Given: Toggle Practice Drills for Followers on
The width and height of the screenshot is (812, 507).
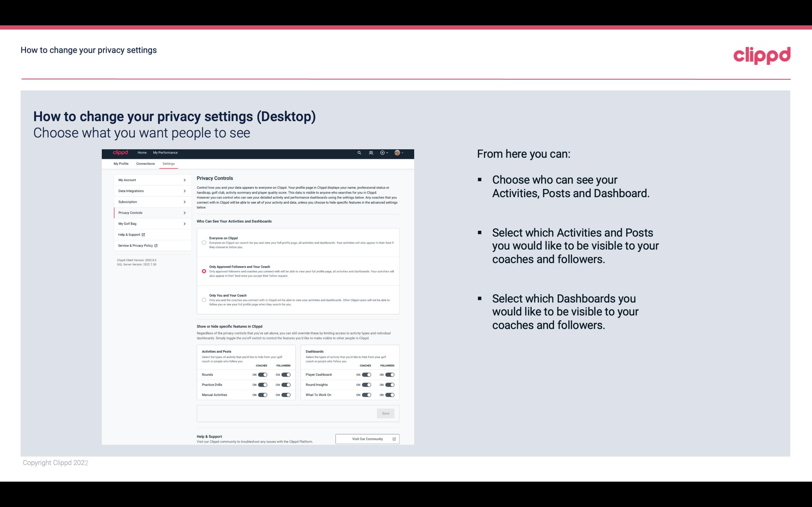Looking at the screenshot, I should 286,385.
